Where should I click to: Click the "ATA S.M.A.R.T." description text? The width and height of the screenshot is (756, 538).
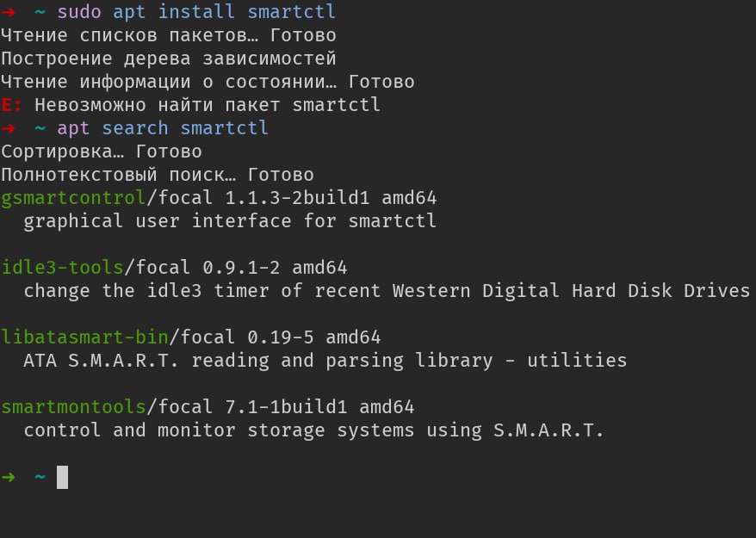point(102,360)
